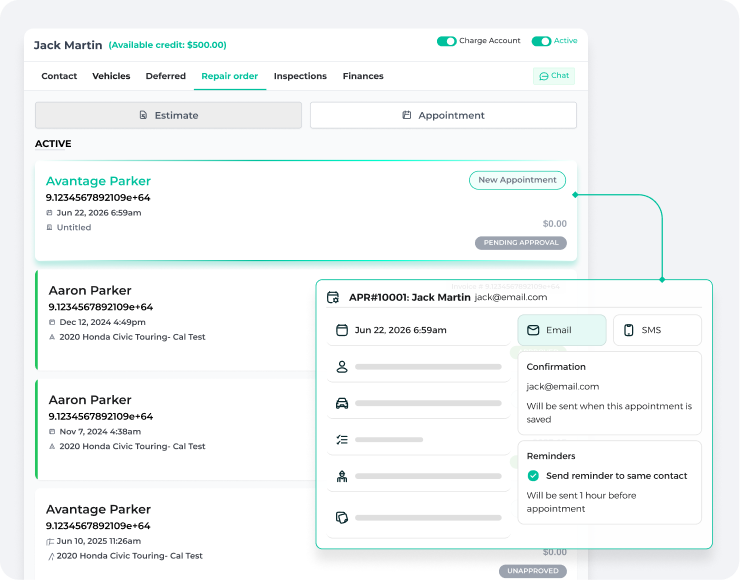Click the PENDING APPROVAL status badge
Viewport: 740px width, 580px height.
(521, 243)
